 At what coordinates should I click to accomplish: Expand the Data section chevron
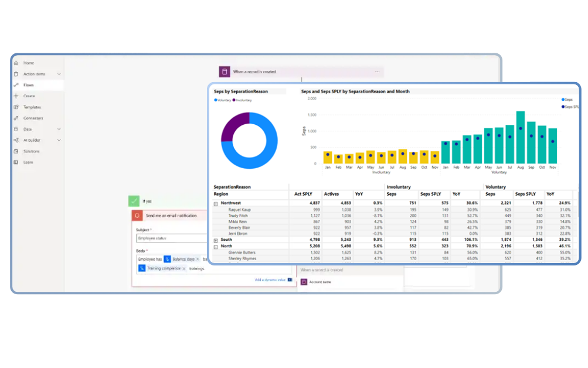click(x=59, y=129)
